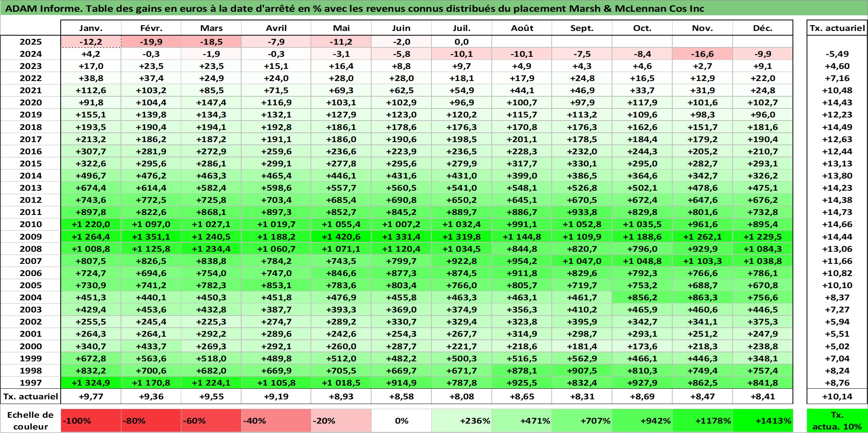
Task: Click cell +181,4 in September 2000
Action: click(x=582, y=346)
